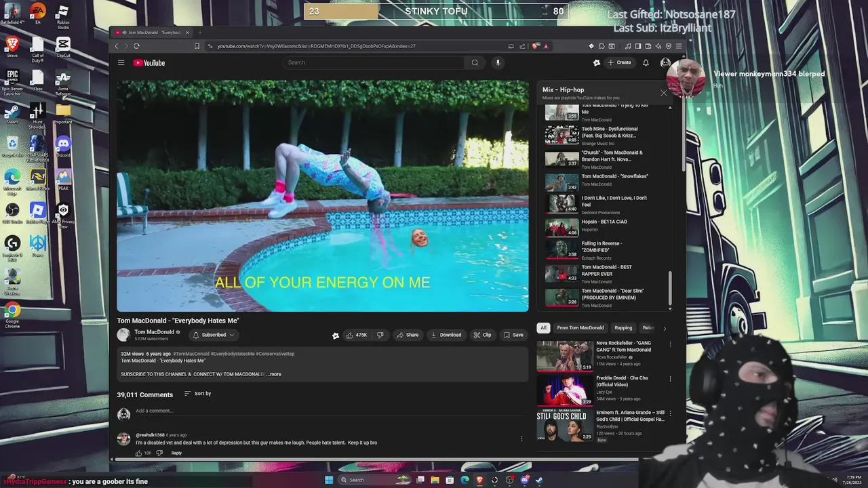Click the #ConservativeRap hashtag link

click(275, 354)
